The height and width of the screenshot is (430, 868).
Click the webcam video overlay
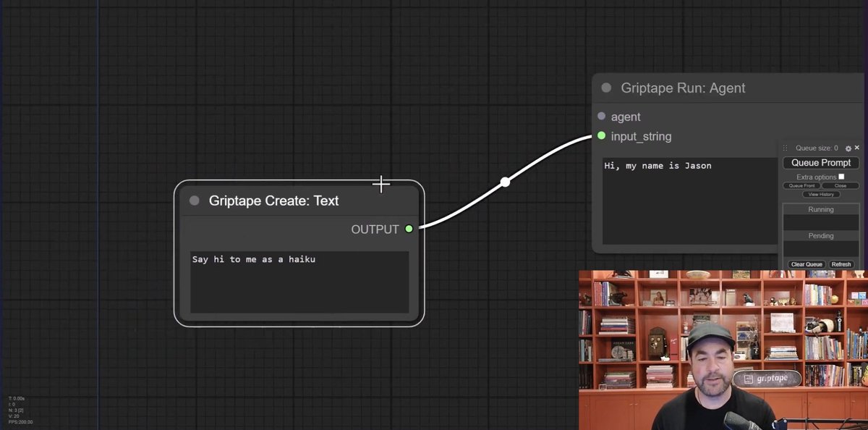(x=723, y=350)
